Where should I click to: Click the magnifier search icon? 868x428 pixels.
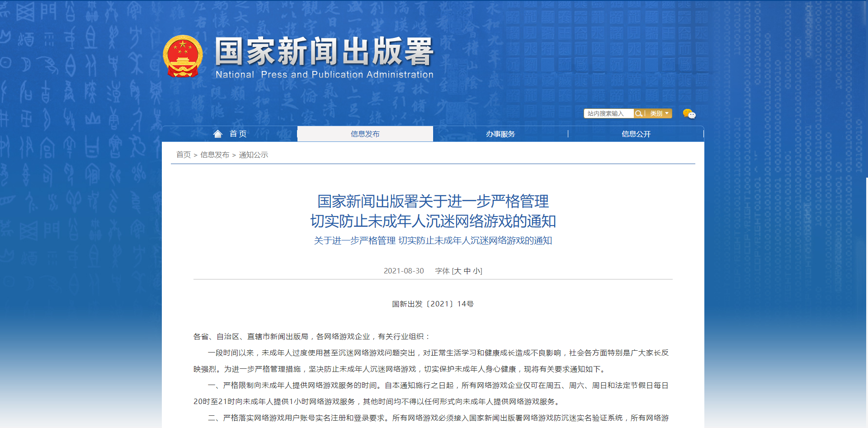[638, 113]
